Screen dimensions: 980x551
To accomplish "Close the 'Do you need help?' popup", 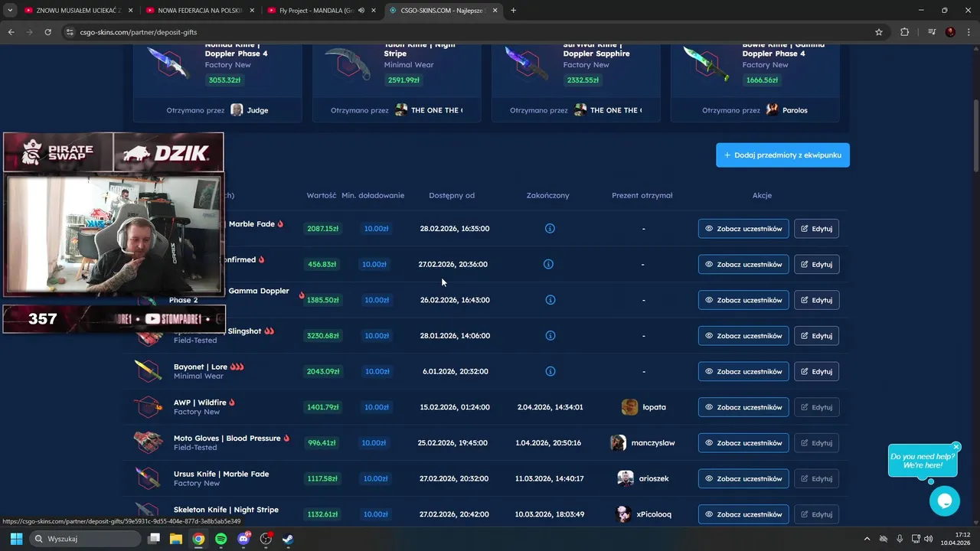I will tap(956, 447).
